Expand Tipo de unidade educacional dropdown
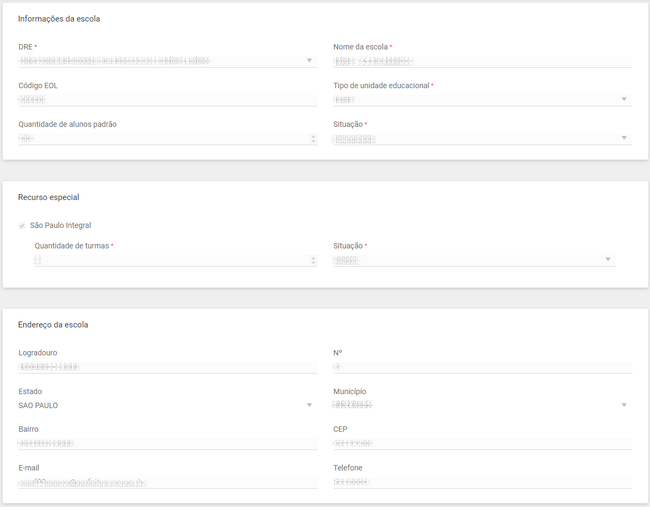The width and height of the screenshot is (650, 507). [x=483, y=100]
